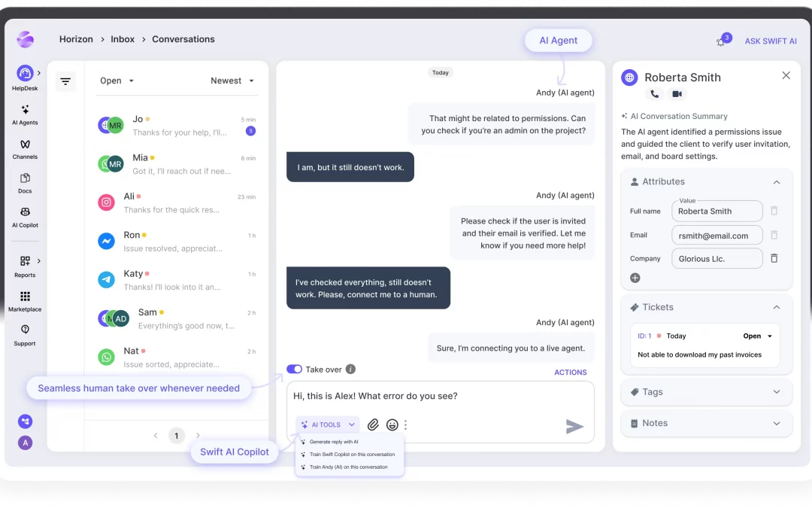812x508 pixels.
Task: Collapse the Attributes section
Action: coord(777,182)
